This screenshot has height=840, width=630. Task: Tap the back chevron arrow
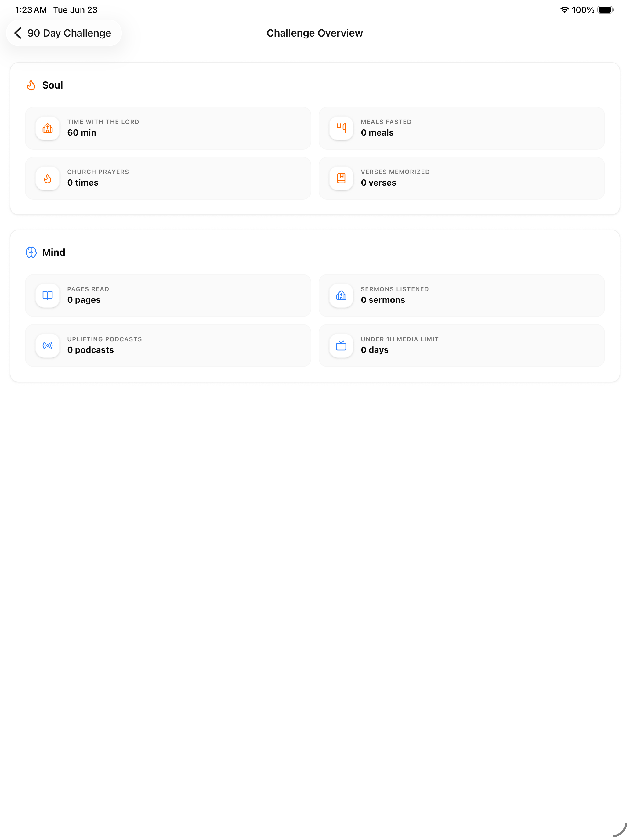tap(18, 33)
